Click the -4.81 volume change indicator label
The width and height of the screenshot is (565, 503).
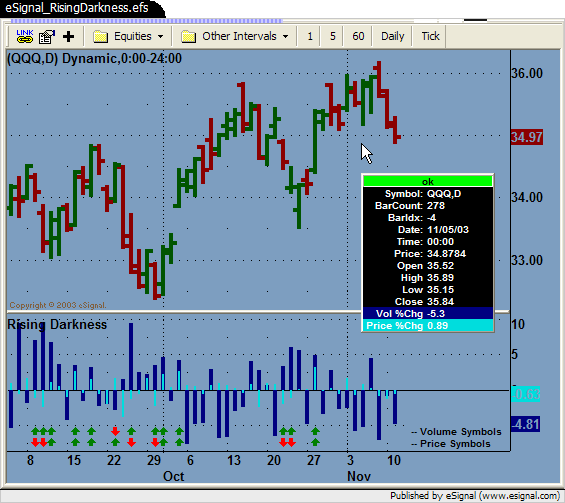click(526, 424)
